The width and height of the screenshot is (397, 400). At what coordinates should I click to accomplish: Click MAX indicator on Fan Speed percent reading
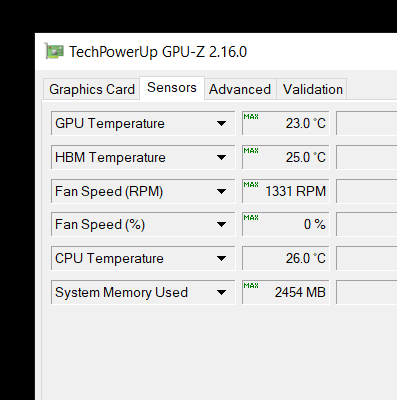pos(251,218)
